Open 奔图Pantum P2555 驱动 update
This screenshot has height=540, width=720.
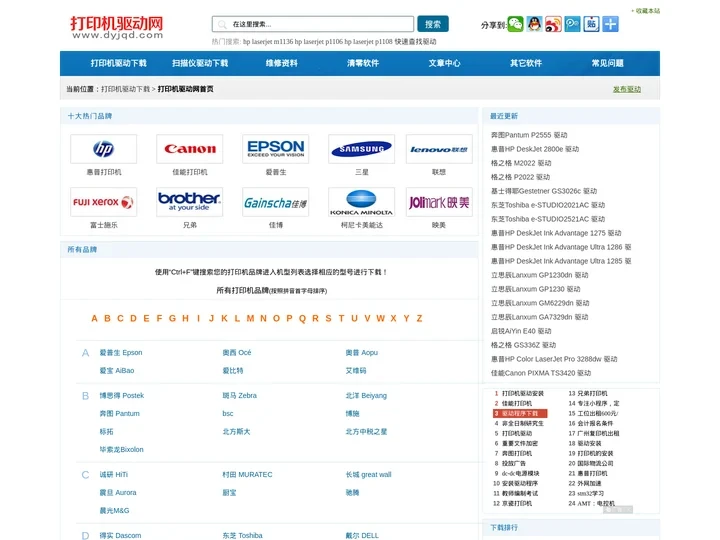[x=529, y=135]
